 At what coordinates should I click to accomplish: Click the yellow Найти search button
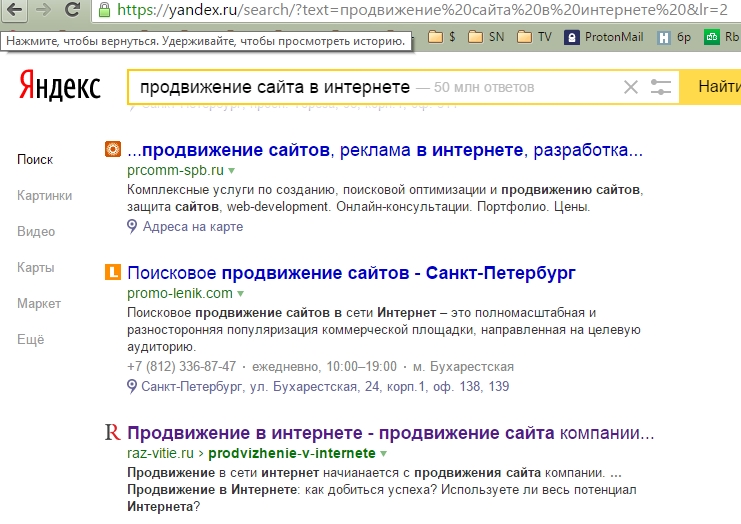pyautogui.click(x=710, y=87)
